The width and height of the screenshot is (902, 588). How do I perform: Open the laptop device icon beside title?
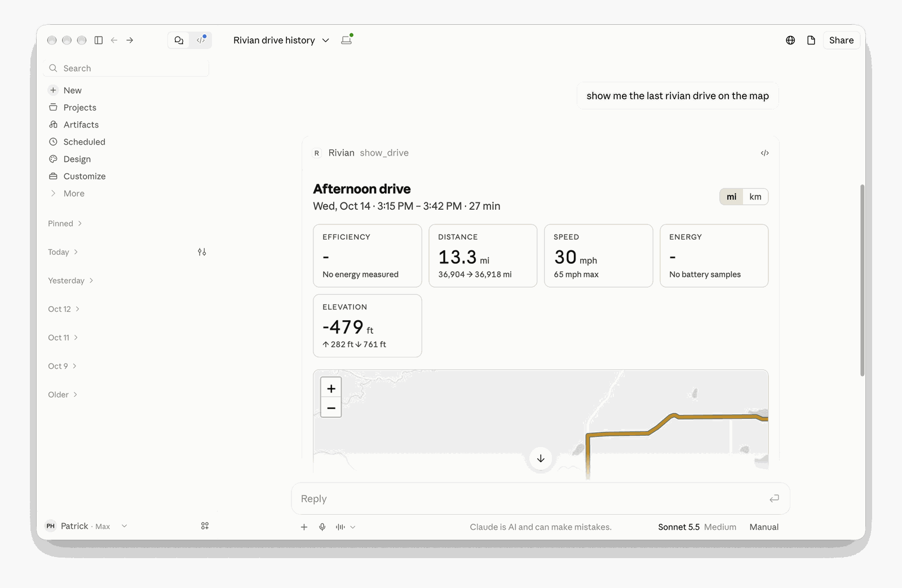click(x=347, y=40)
